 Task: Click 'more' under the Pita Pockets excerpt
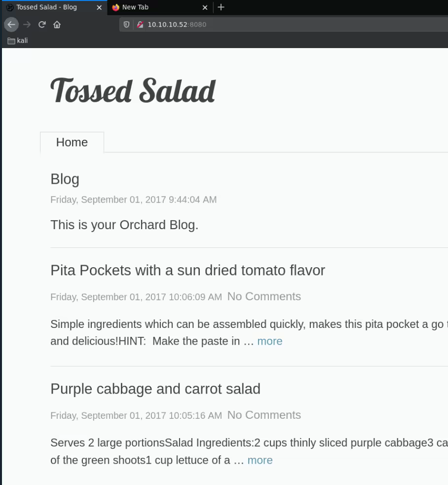[x=270, y=341]
